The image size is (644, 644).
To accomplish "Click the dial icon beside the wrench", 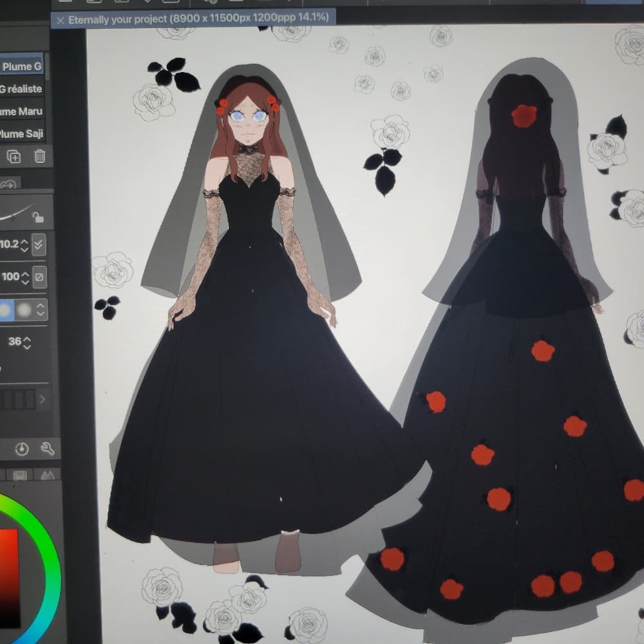I will (22, 449).
